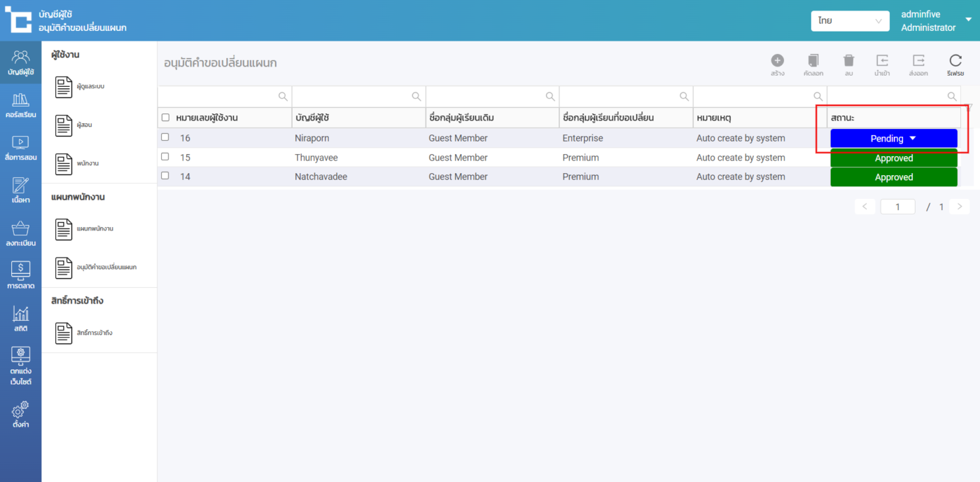Expand the adminfive account menu arrow
Screen dimensions: 980x482
[969, 20]
